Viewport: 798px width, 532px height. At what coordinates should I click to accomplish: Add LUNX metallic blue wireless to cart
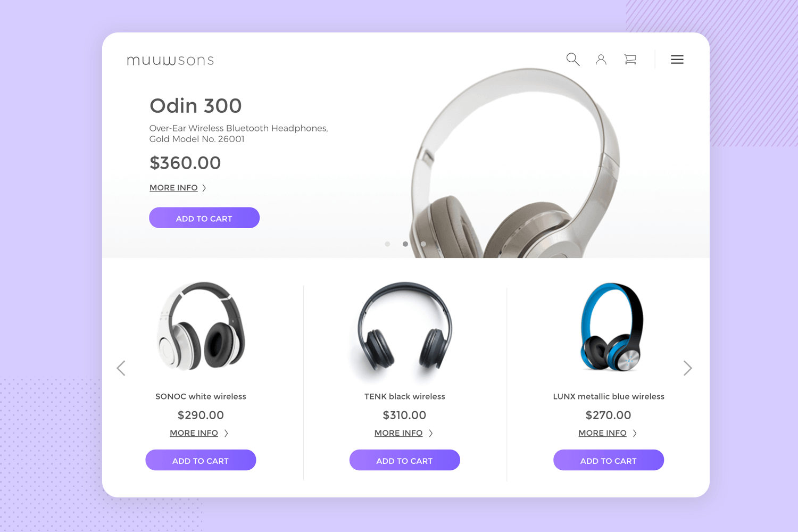609,460
